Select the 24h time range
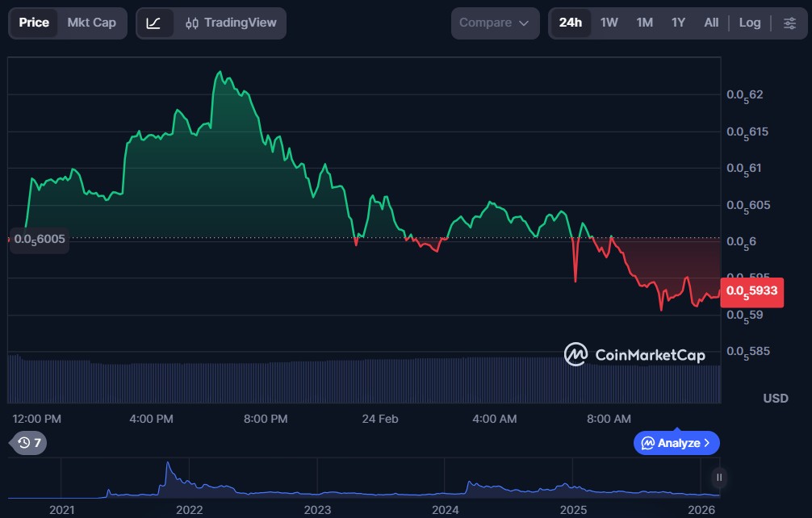Viewport: 812px width, 518px height. click(571, 23)
